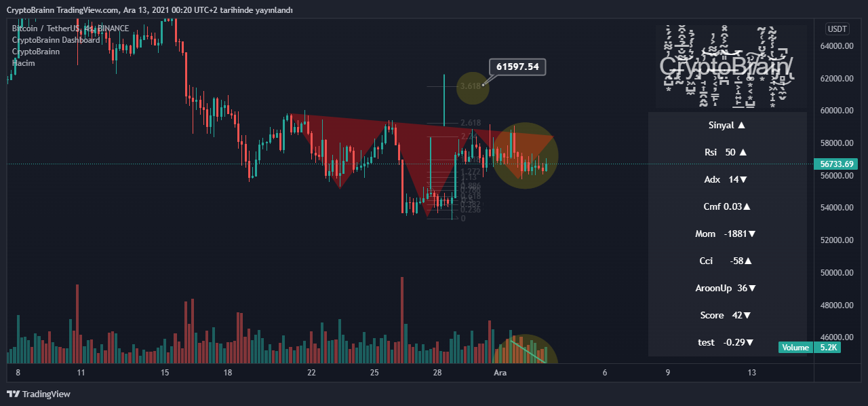Click the Cci -58 dashboard row

pos(727,261)
